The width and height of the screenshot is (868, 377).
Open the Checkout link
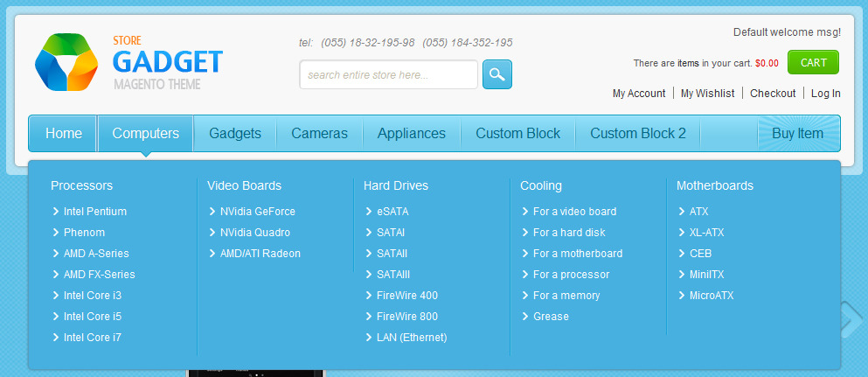(x=773, y=94)
